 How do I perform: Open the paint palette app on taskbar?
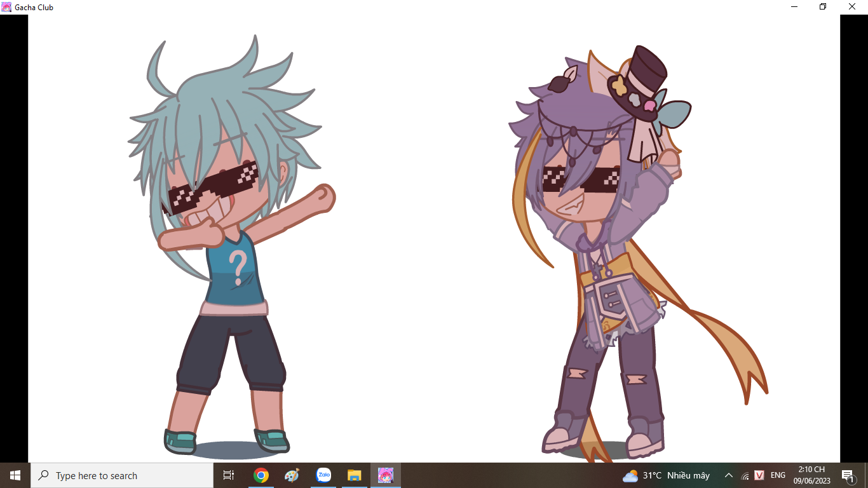tap(292, 475)
